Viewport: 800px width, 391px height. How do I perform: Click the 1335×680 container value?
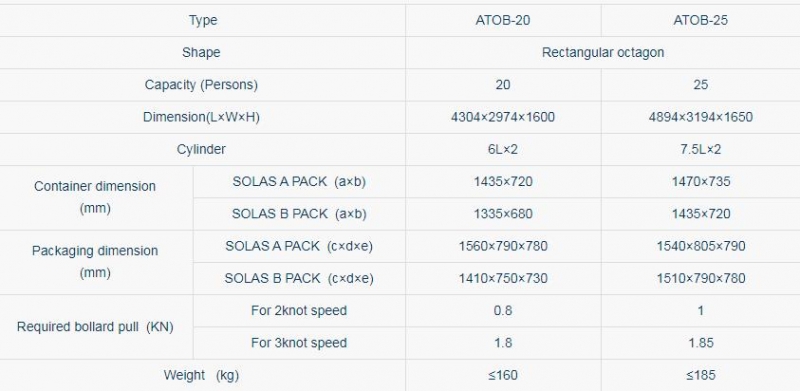pyautogui.click(x=503, y=214)
